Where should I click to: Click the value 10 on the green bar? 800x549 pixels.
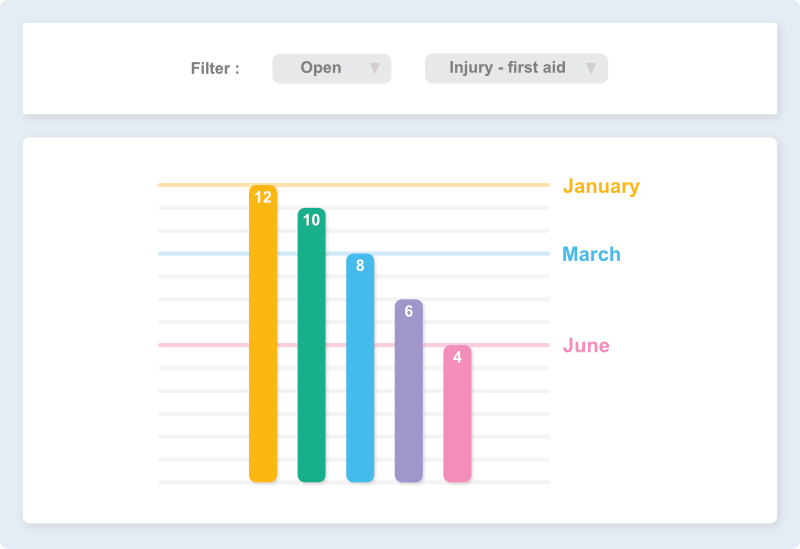point(312,220)
